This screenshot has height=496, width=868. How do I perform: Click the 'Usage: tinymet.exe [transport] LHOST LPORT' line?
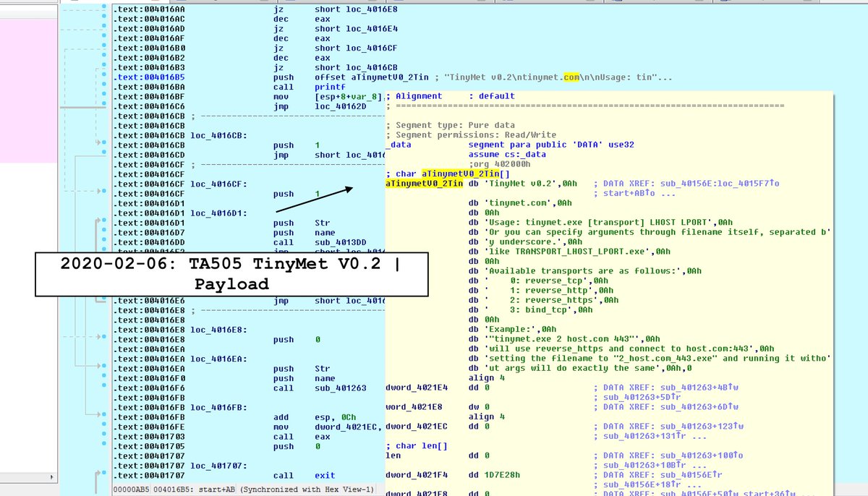(x=601, y=223)
